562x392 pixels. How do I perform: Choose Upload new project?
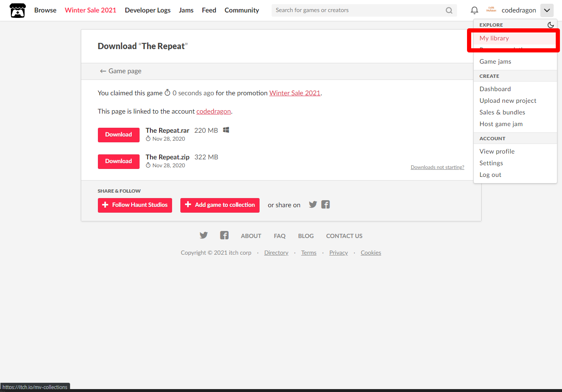(515, 101)
